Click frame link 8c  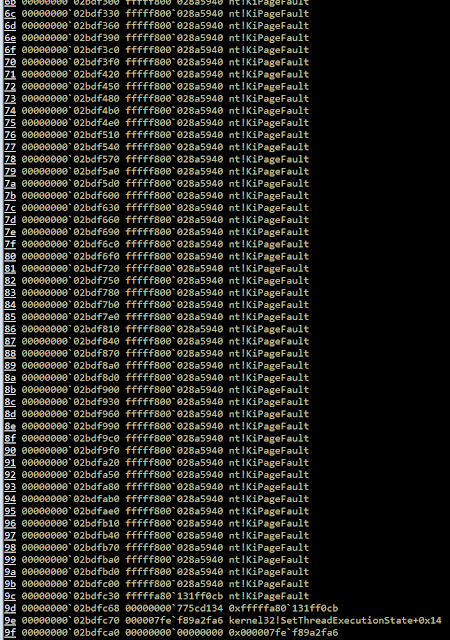[10, 402]
